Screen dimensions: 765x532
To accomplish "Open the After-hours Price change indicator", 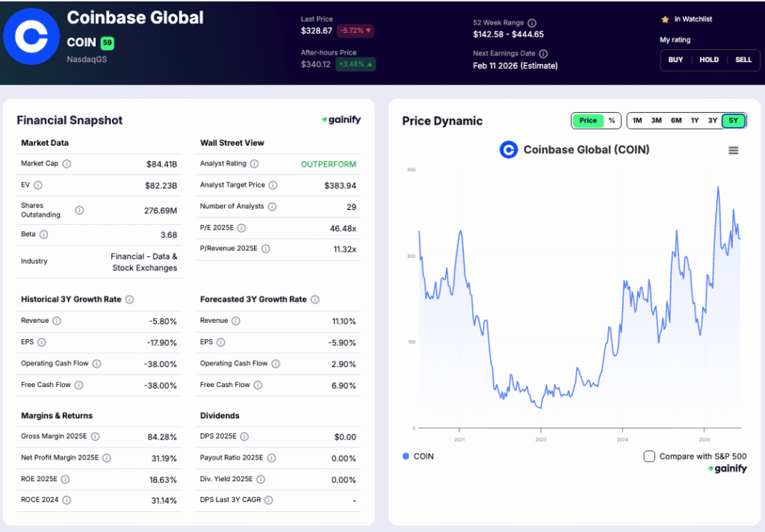I will 356,65.
